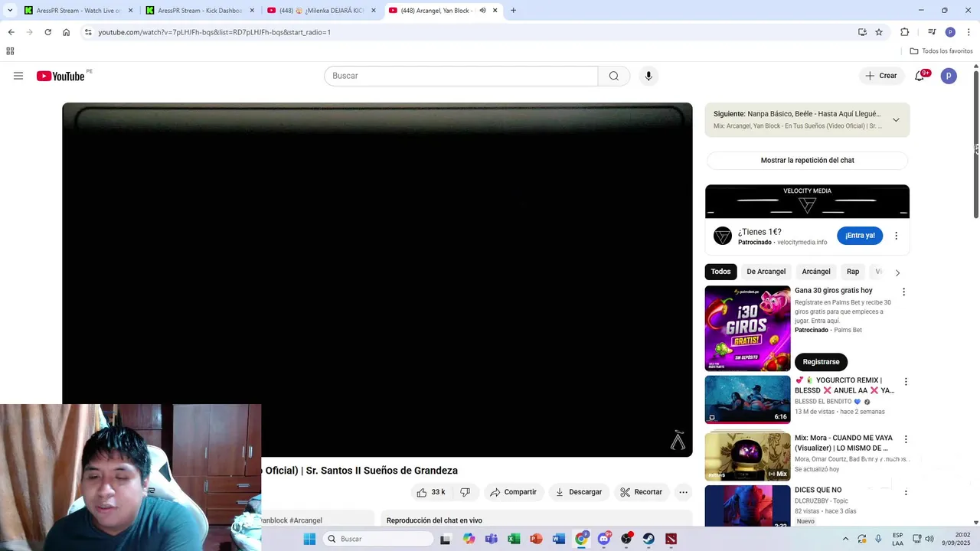Open Chrome extensions puzzle icon
This screenshot has width=980, height=551.
pos(904,32)
